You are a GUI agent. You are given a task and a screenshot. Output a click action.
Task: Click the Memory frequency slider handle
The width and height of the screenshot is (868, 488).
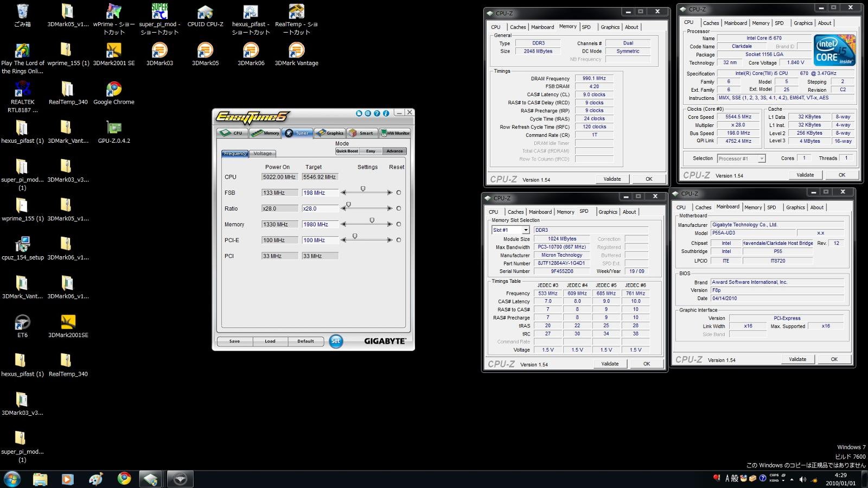point(372,220)
